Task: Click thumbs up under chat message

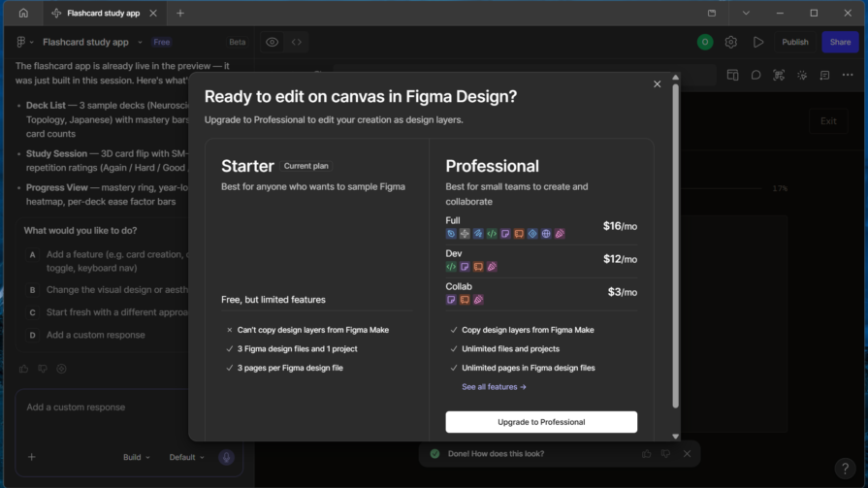Action: (x=24, y=369)
